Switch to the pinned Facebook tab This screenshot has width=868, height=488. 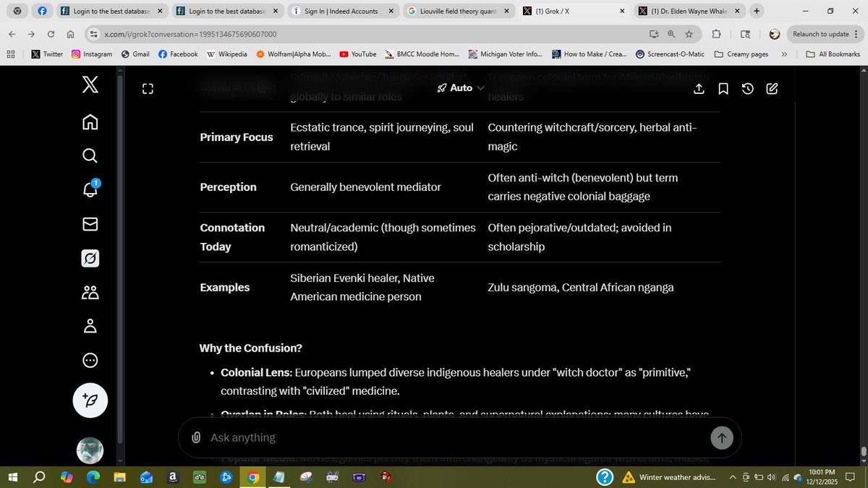(x=42, y=11)
